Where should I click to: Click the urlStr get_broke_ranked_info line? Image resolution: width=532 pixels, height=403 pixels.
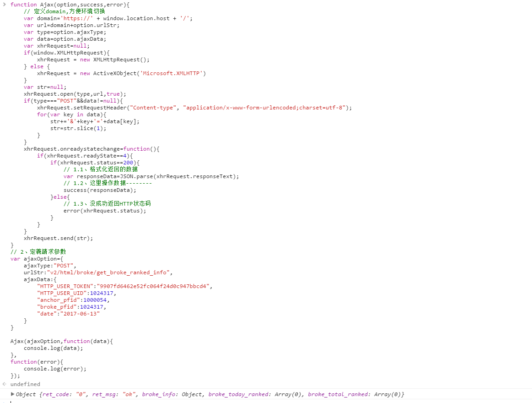98,272
